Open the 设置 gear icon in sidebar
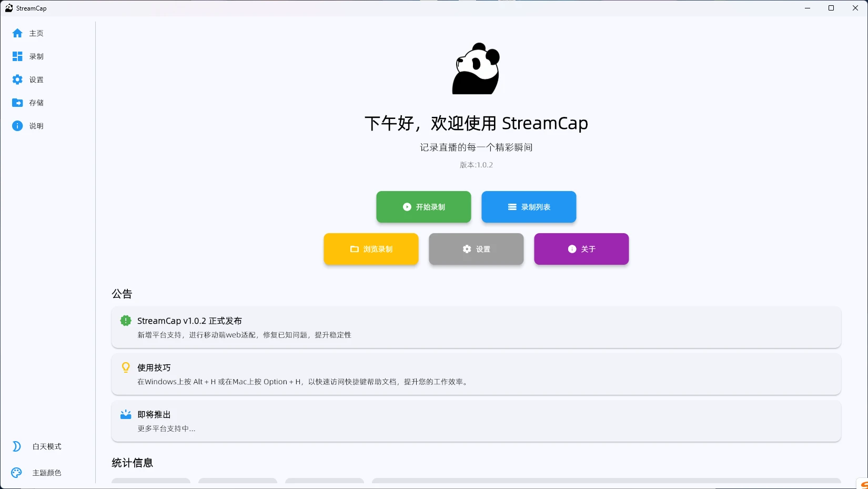Viewport: 868px width, 489px height. [x=17, y=79]
